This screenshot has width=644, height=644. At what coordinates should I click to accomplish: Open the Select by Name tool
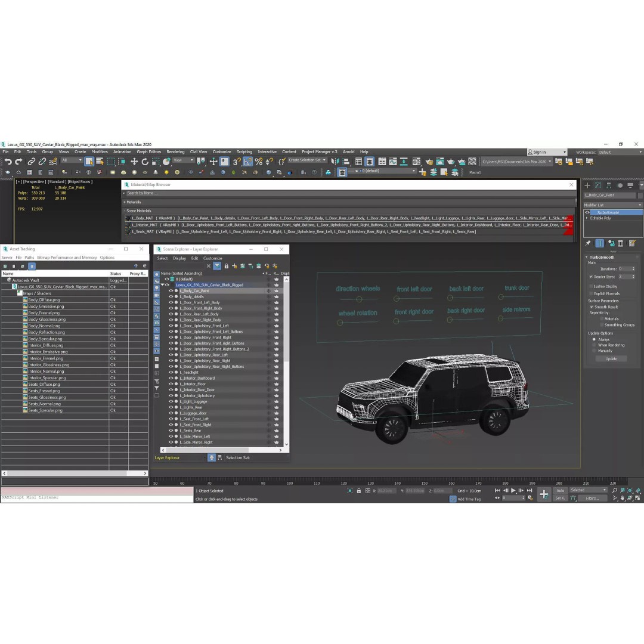tap(100, 162)
